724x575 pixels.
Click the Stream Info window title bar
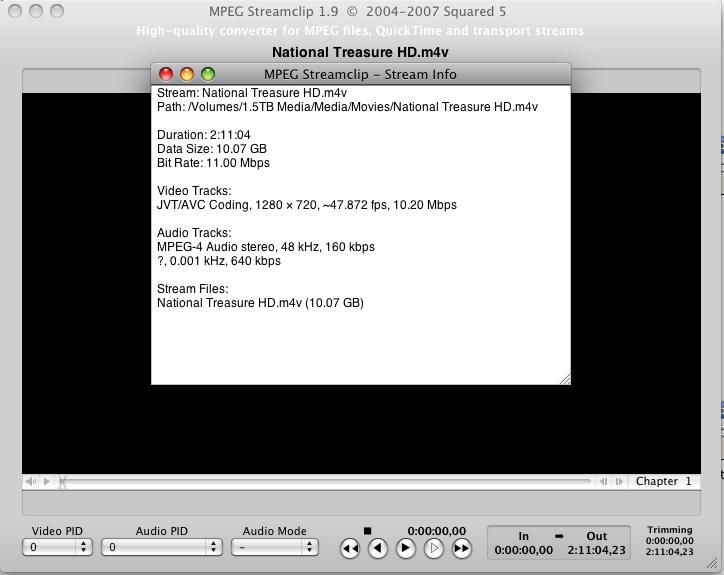[361, 74]
